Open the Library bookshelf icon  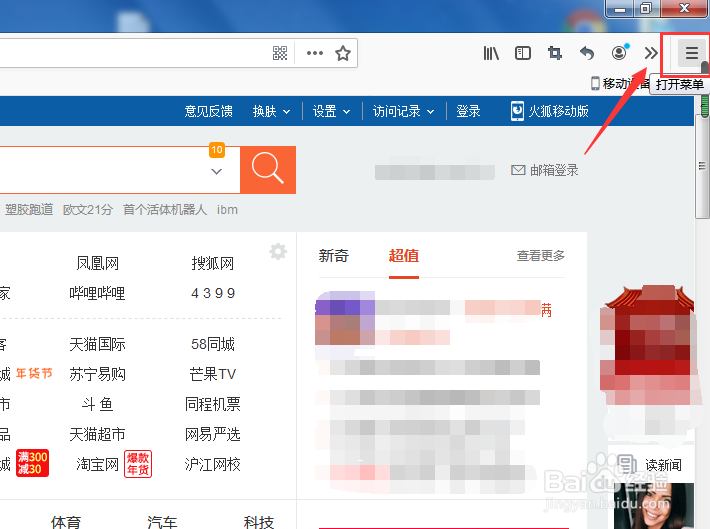(491, 53)
